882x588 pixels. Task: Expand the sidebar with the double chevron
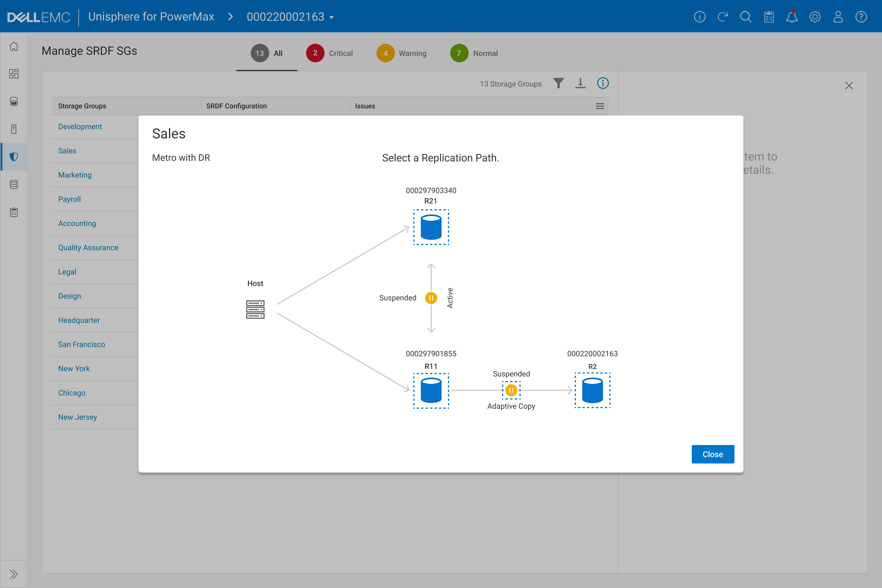(14, 574)
